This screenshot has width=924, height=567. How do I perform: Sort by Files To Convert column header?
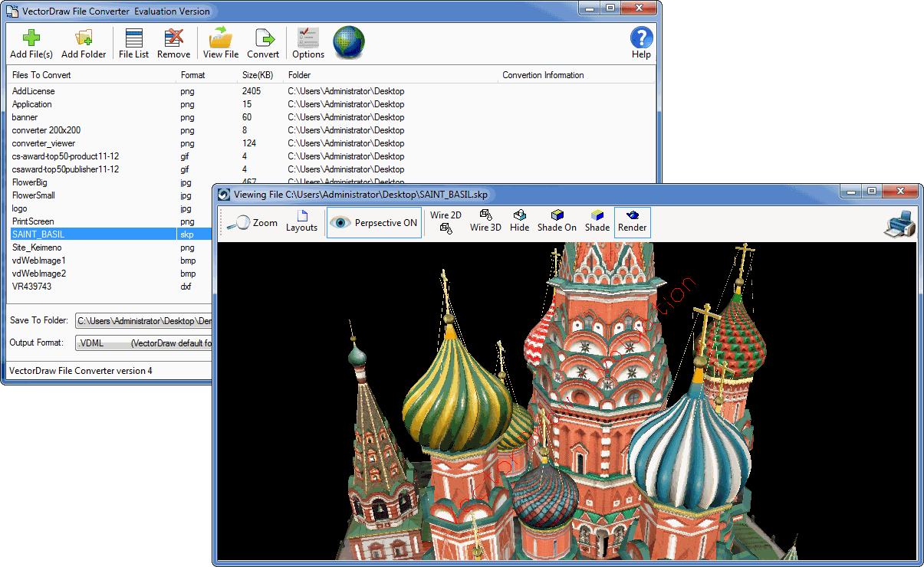(x=92, y=75)
